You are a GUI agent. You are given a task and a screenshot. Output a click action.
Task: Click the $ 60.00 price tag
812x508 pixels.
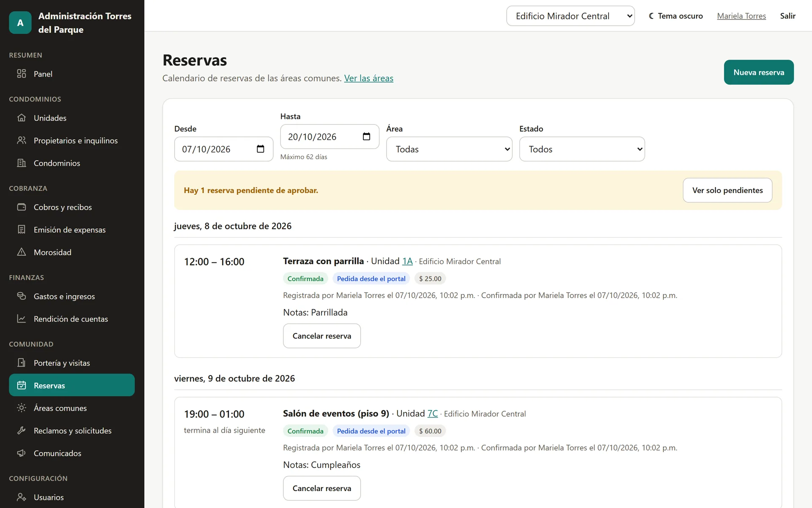pos(430,431)
